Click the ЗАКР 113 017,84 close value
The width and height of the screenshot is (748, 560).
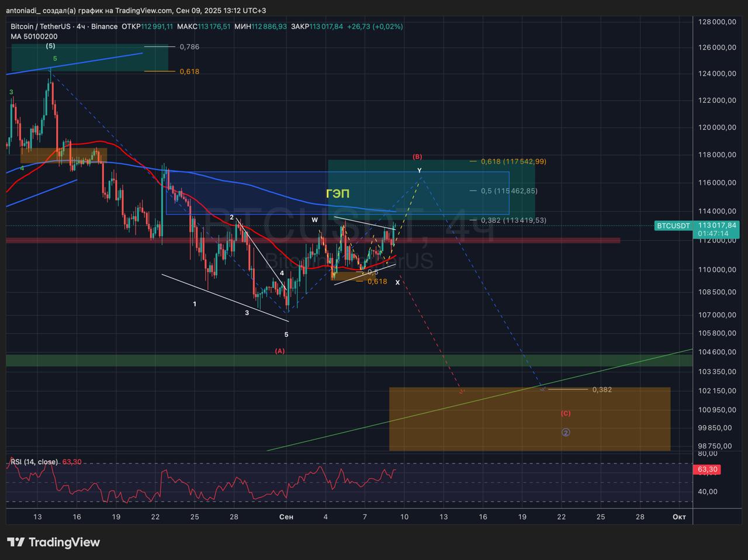[x=317, y=26]
